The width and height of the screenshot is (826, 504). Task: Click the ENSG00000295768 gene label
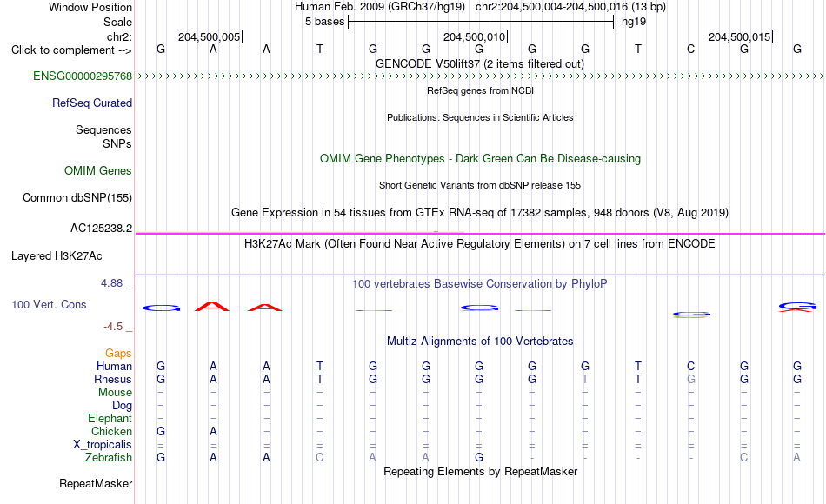point(83,76)
